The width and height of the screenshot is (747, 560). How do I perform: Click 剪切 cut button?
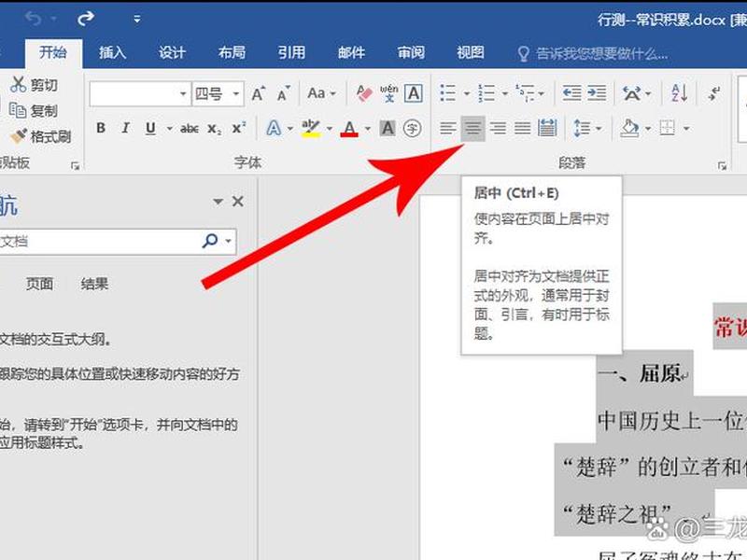35,85
